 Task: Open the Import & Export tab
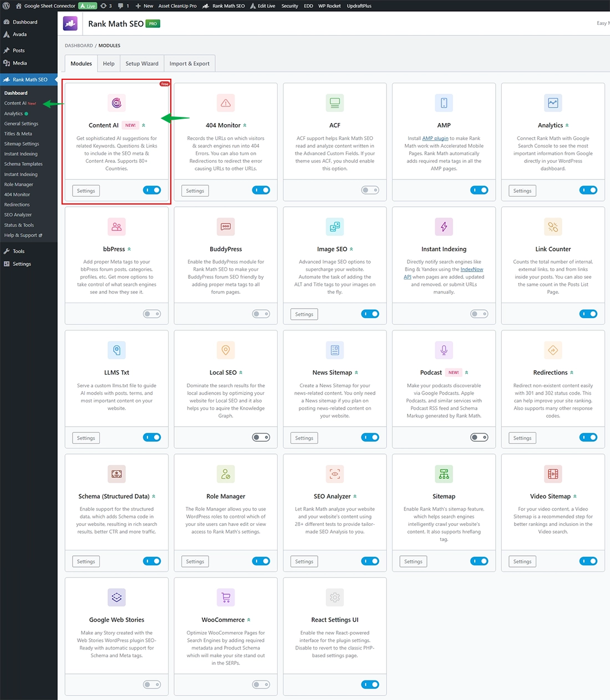190,64
